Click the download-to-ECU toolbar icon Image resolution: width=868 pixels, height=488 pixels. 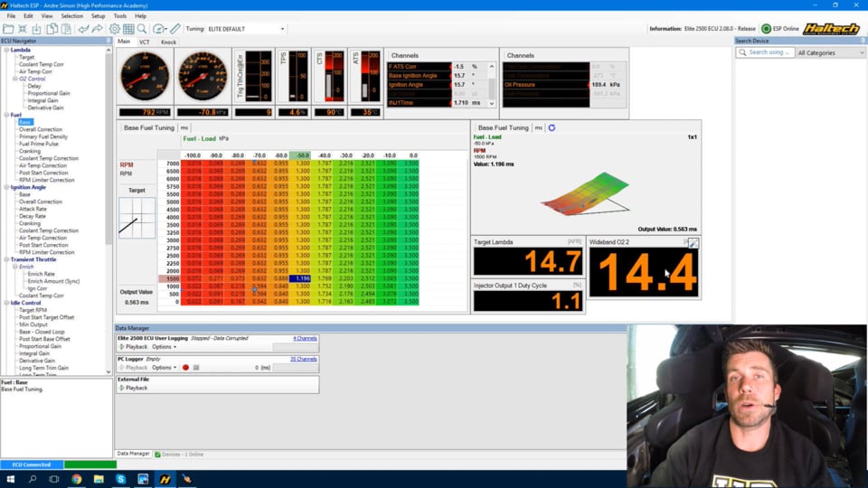36,29
